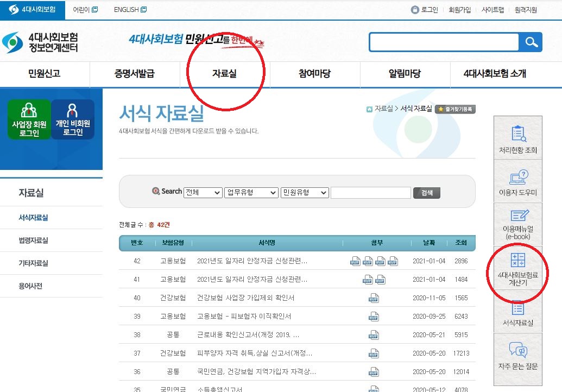
Task: Open the 전체 search scope dropdown
Action: click(x=203, y=192)
